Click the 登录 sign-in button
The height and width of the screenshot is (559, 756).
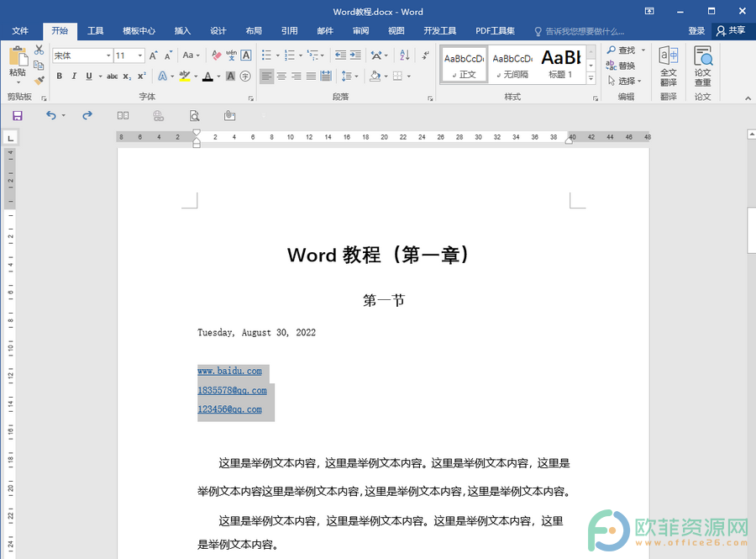pyautogui.click(x=696, y=31)
